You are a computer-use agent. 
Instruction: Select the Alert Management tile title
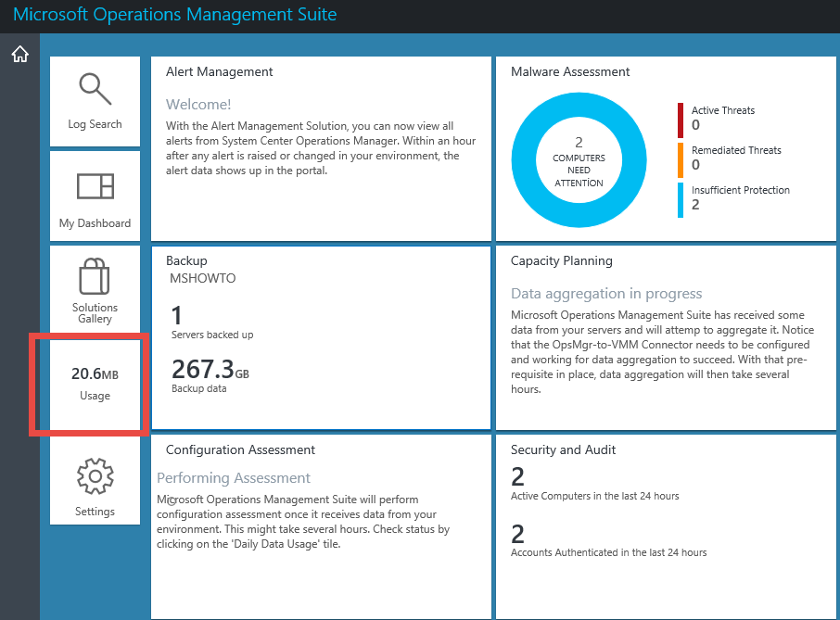219,71
